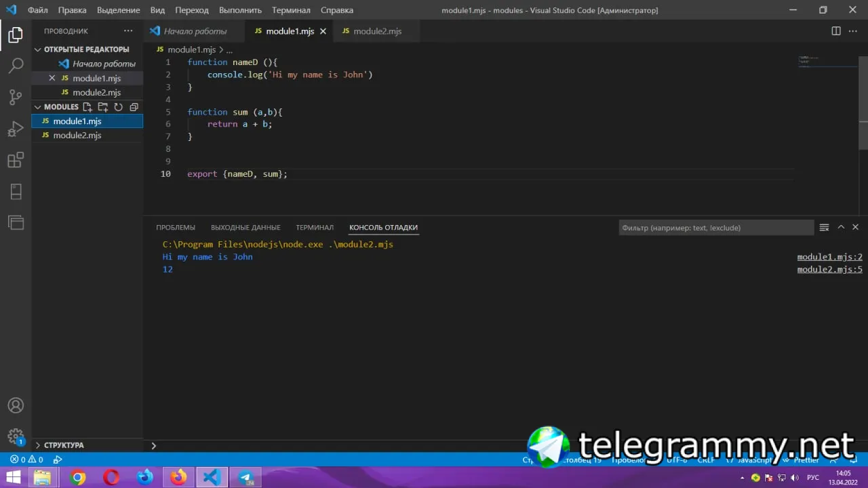Image resolution: width=868 pixels, height=488 pixels.
Task: Create a new folder in MODULES
Action: click(x=103, y=107)
